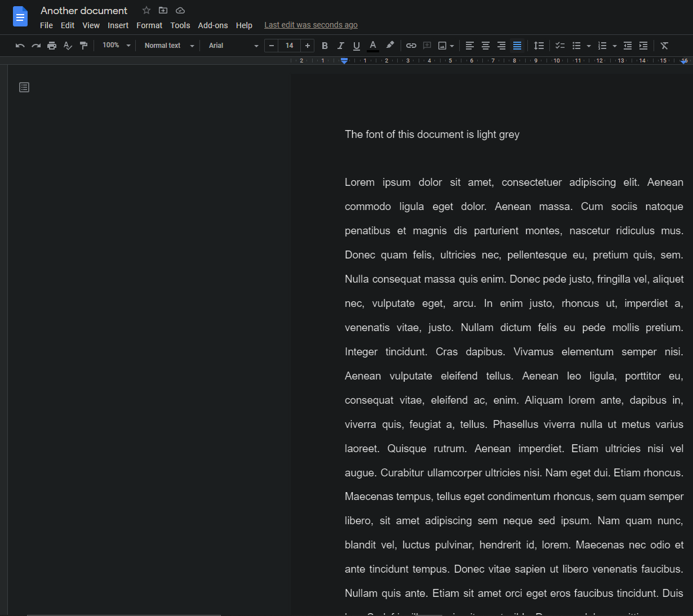Viewport: 693px width, 616px height.
Task: Toggle bold formatting
Action: coord(325,46)
